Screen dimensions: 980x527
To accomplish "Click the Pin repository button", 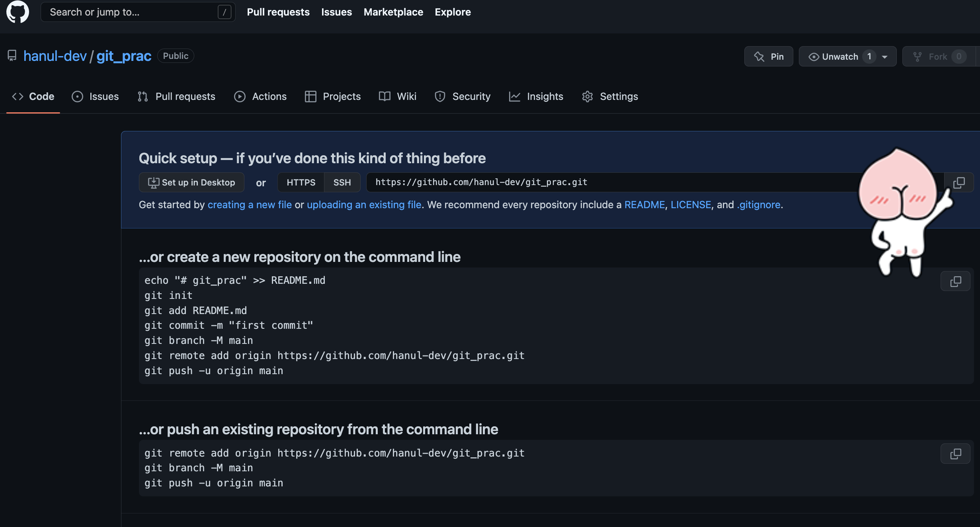I will tap(768, 57).
